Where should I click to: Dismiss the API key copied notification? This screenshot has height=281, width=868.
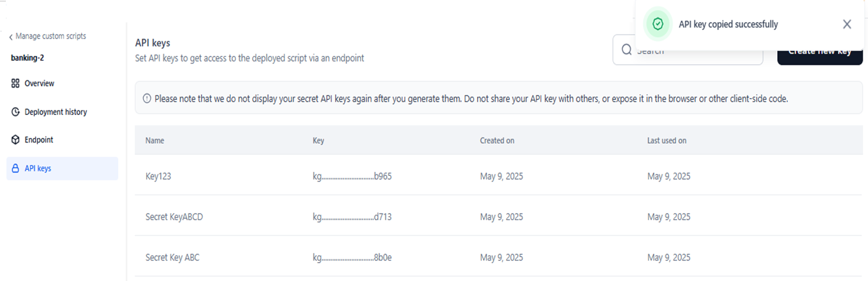tap(847, 24)
